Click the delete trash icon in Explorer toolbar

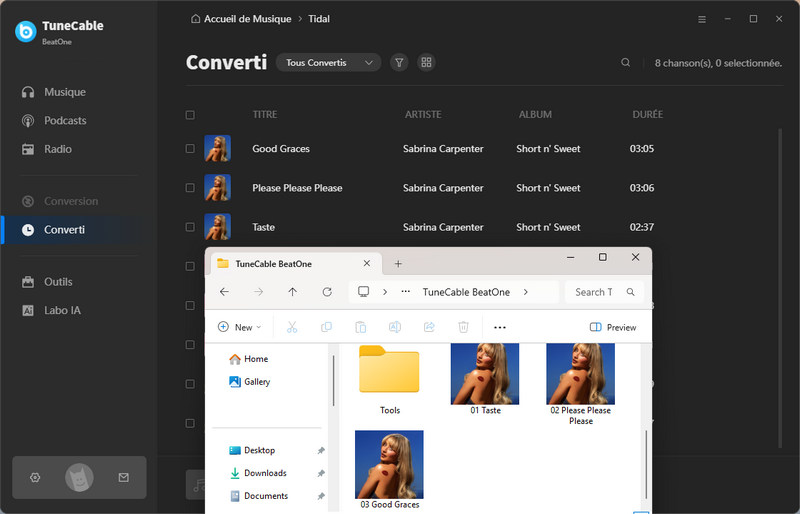tap(463, 327)
